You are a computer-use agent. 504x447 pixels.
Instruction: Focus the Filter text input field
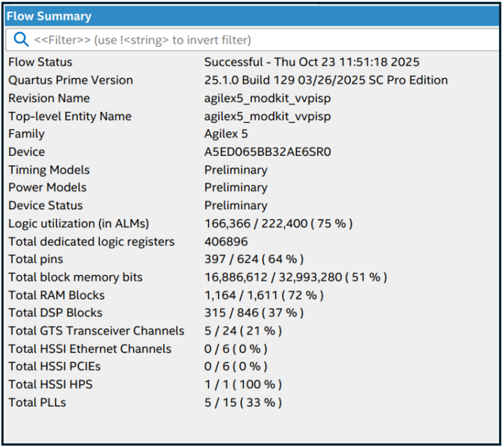[x=225, y=40]
